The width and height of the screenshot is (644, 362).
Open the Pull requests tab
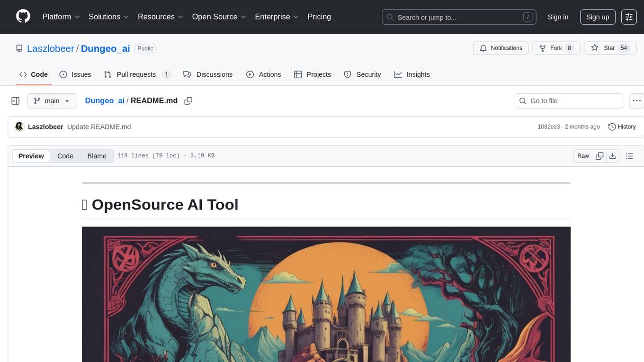(137, 74)
